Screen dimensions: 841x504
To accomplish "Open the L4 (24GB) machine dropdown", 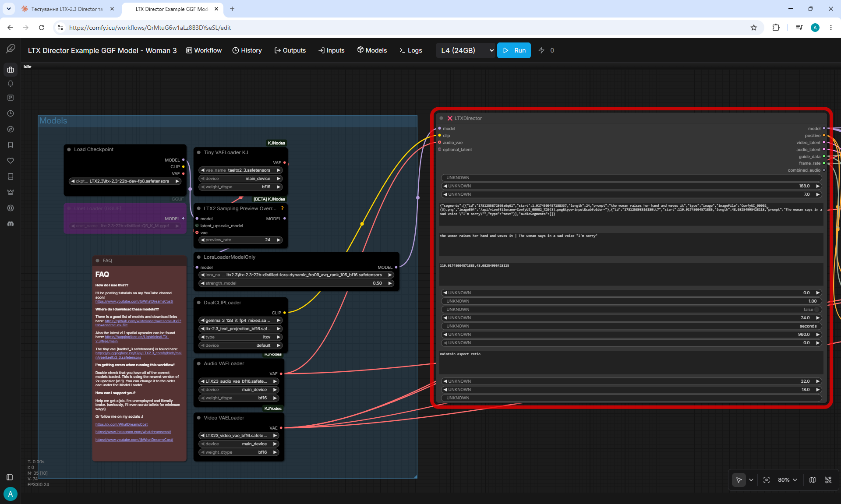I will pyautogui.click(x=466, y=50).
